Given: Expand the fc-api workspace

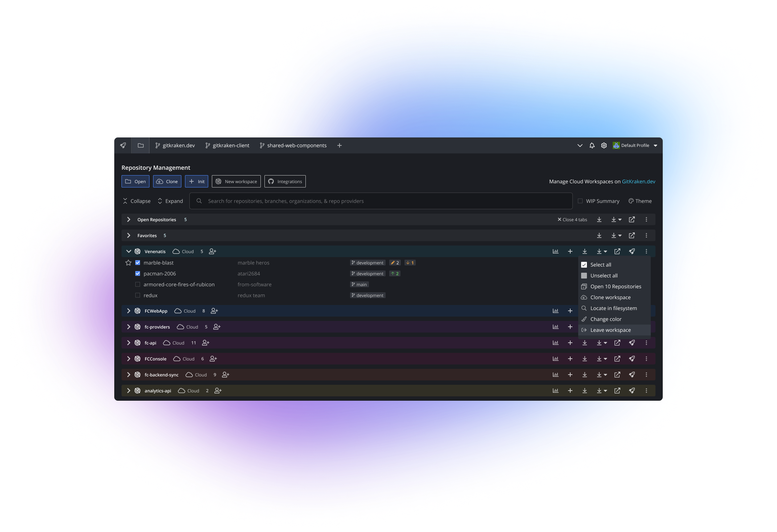Looking at the screenshot, I should (x=128, y=343).
